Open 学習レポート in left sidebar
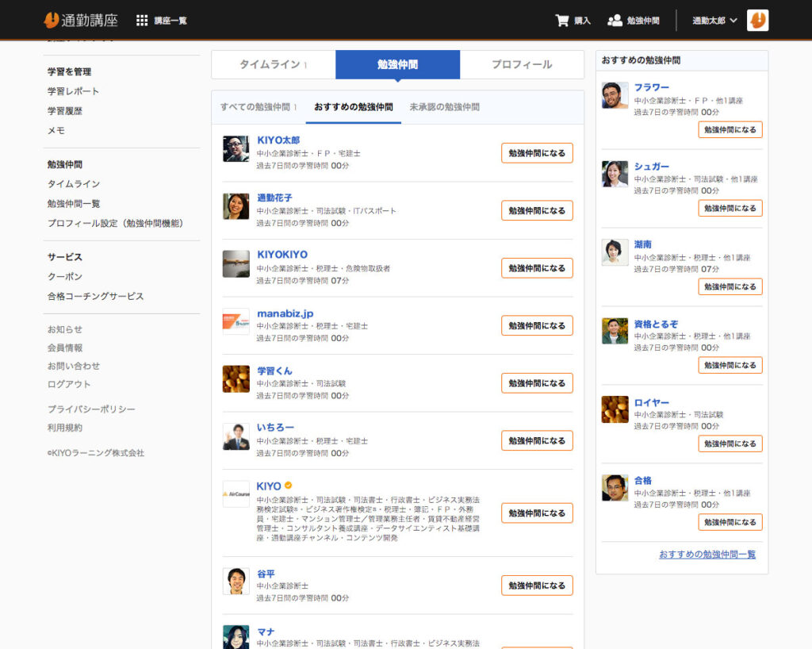Viewport: 812px width, 649px height. (73, 91)
